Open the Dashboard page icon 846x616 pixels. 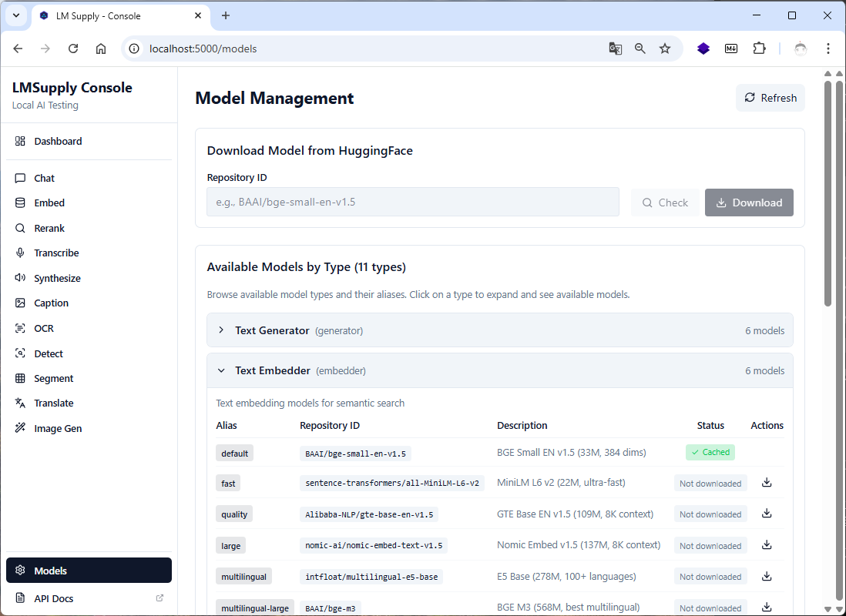[x=20, y=142]
